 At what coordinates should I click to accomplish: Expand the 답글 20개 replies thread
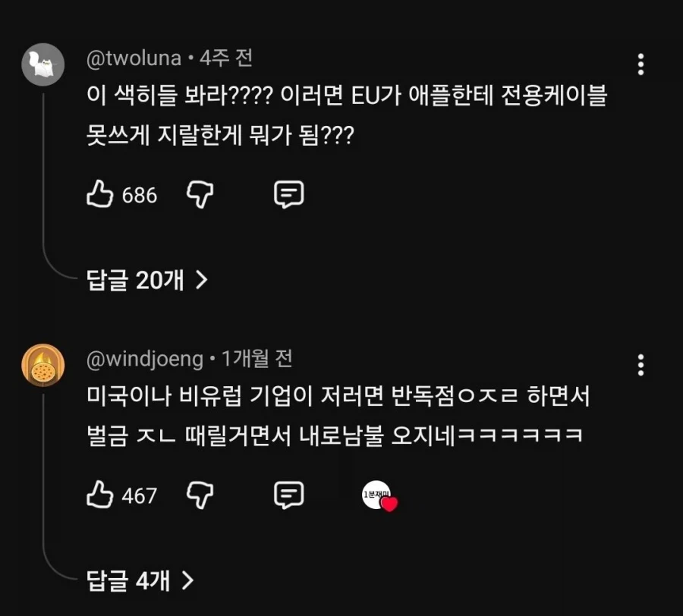[x=134, y=279]
